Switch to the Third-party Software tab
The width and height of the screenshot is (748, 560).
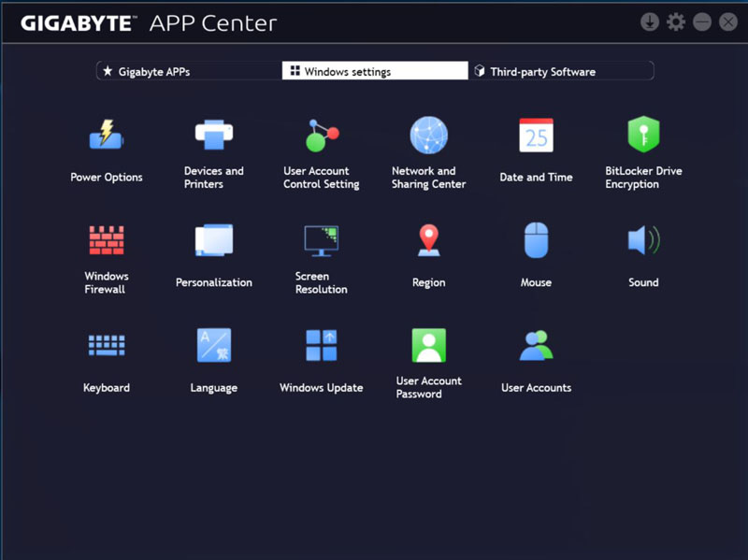560,71
